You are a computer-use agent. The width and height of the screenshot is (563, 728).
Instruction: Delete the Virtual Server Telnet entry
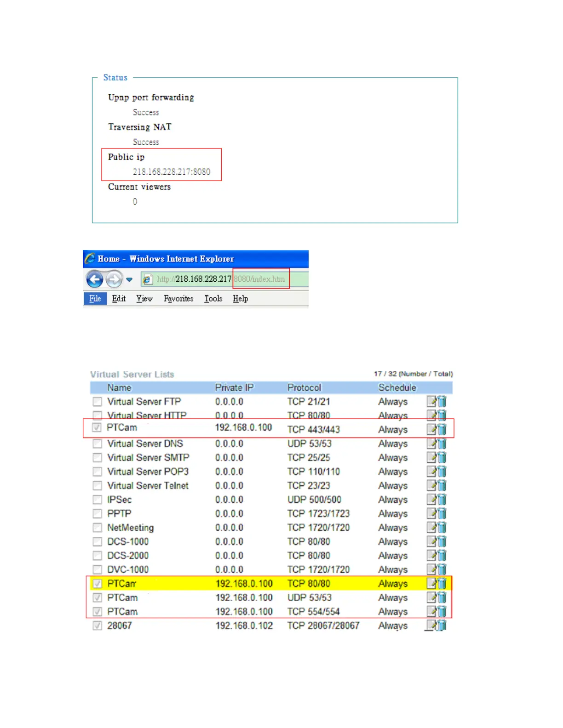click(x=442, y=485)
